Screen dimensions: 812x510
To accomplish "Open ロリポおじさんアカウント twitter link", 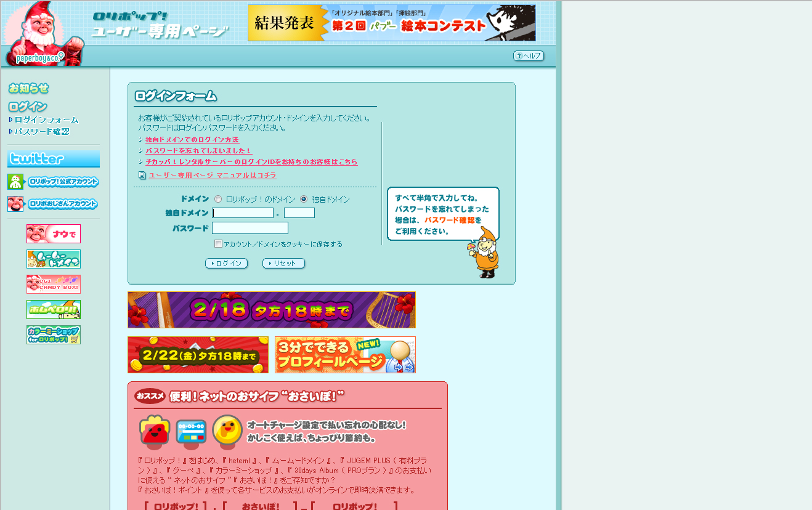I will point(54,204).
